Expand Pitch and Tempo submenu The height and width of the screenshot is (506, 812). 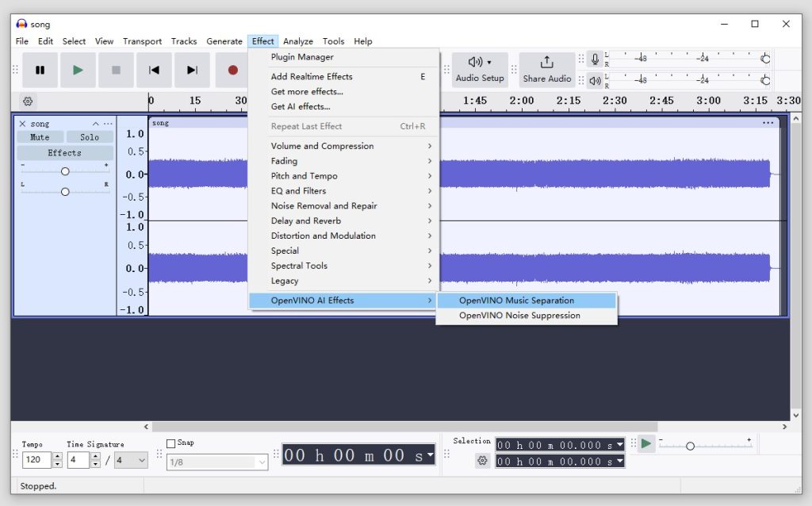click(343, 176)
